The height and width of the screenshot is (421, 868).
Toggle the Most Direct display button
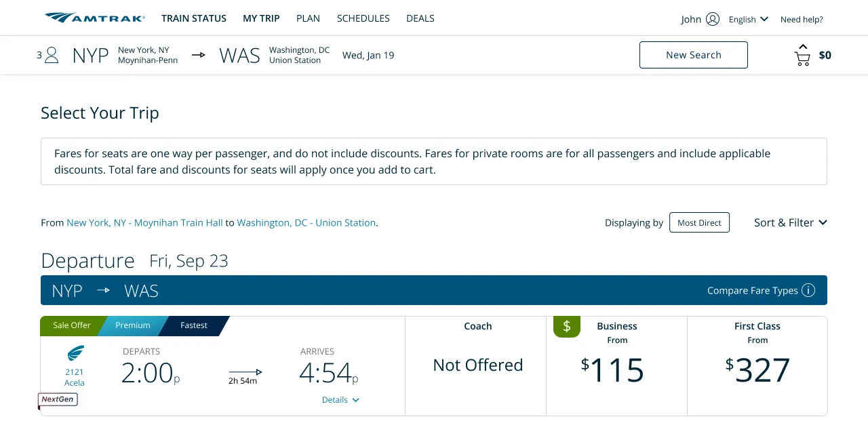point(699,223)
